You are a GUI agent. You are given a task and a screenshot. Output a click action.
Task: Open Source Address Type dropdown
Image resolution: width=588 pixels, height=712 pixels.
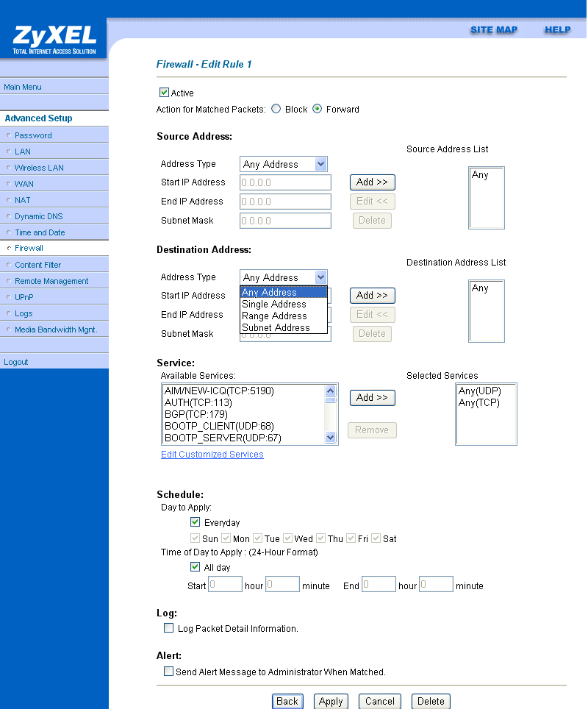(284, 164)
